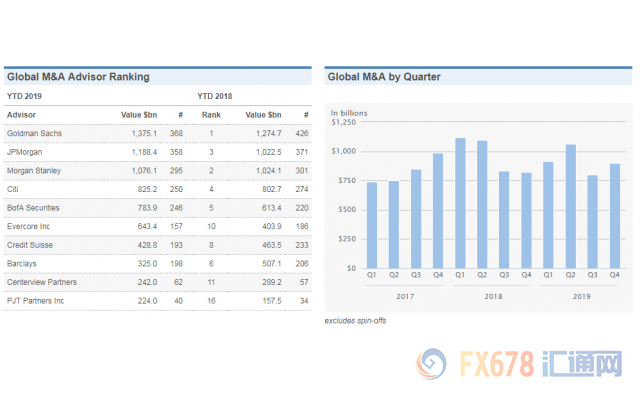Click the 2019 year label under chart
Image resolution: width=640 pixels, height=400 pixels.
pos(581,297)
